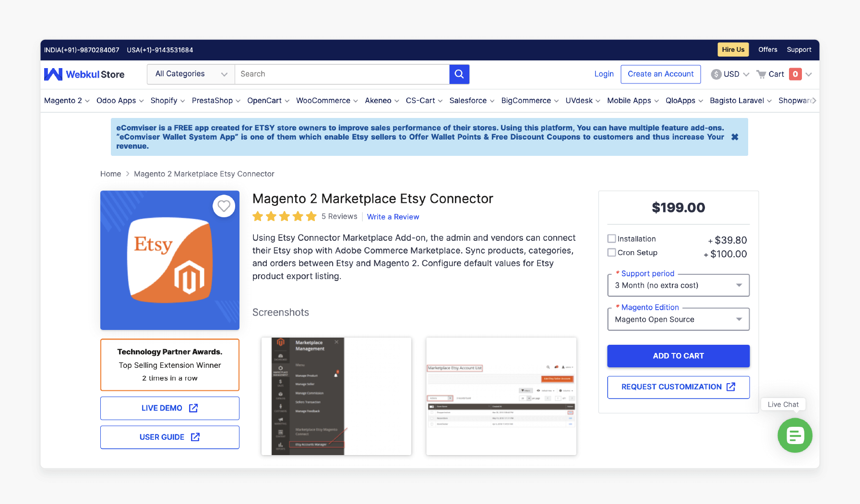Open the WooCommerce menu
The height and width of the screenshot is (504, 860).
click(327, 100)
